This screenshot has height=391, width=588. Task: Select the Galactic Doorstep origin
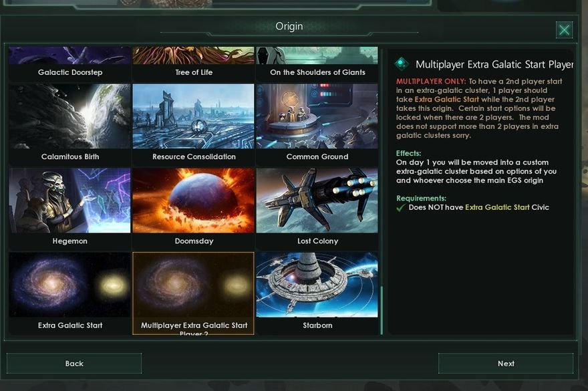pyautogui.click(x=69, y=63)
